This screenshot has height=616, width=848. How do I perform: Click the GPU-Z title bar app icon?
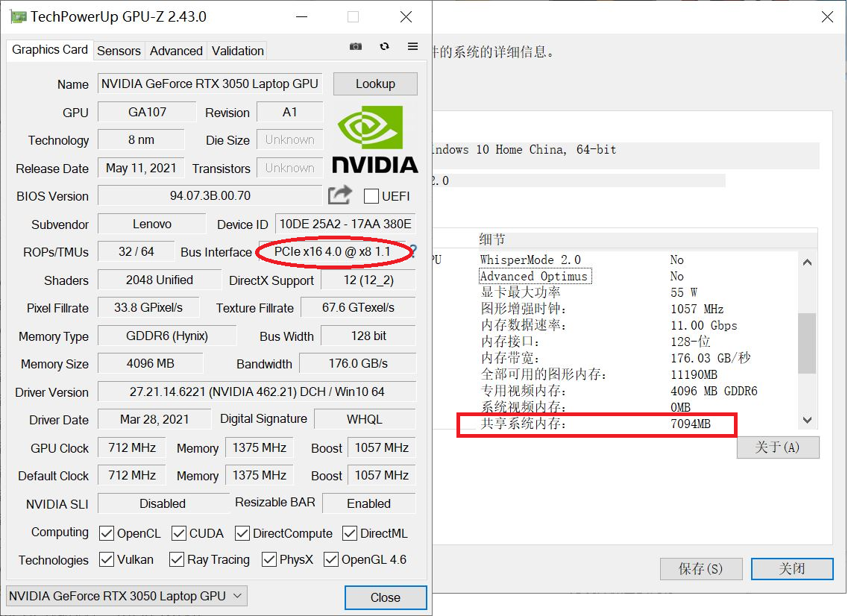click(19, 16)
